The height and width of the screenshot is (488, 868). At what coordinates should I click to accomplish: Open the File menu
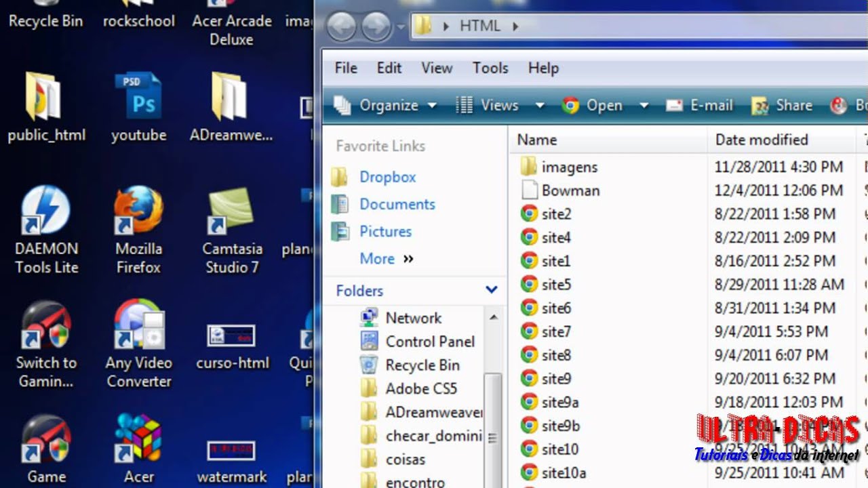coord(346,68)
